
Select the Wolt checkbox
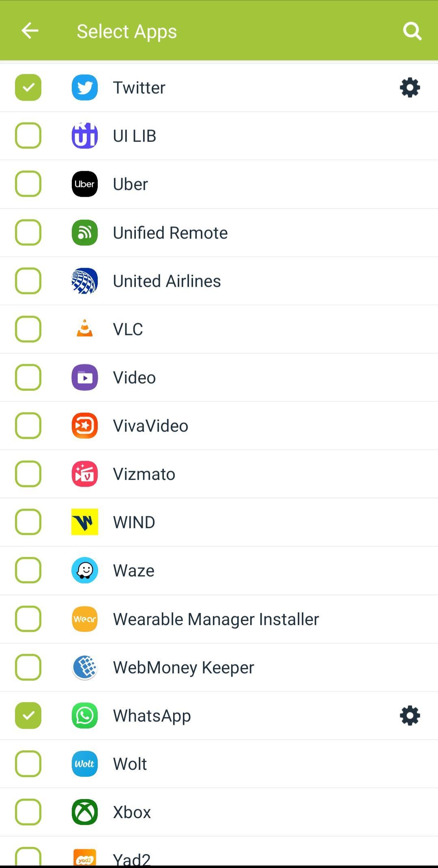pos(28,764)
